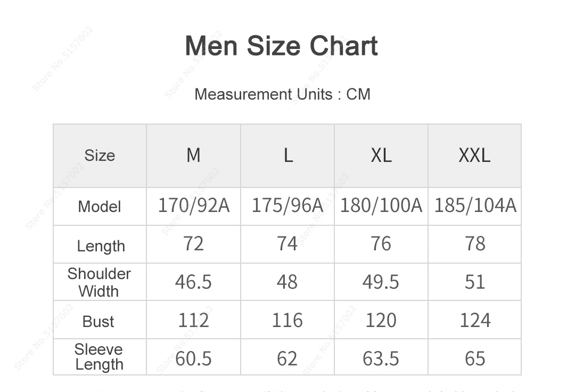Click the 170/92A model cell

pyautogui.click(x=194, y=206)
